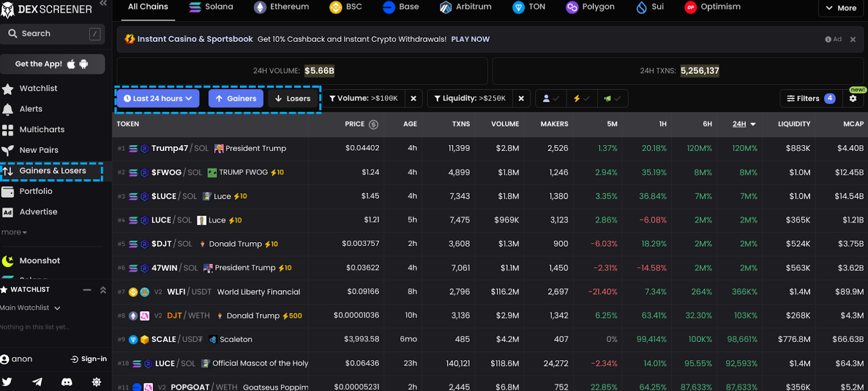
Task: Toggle the boosted lightning filter
Action: (582, 99)
